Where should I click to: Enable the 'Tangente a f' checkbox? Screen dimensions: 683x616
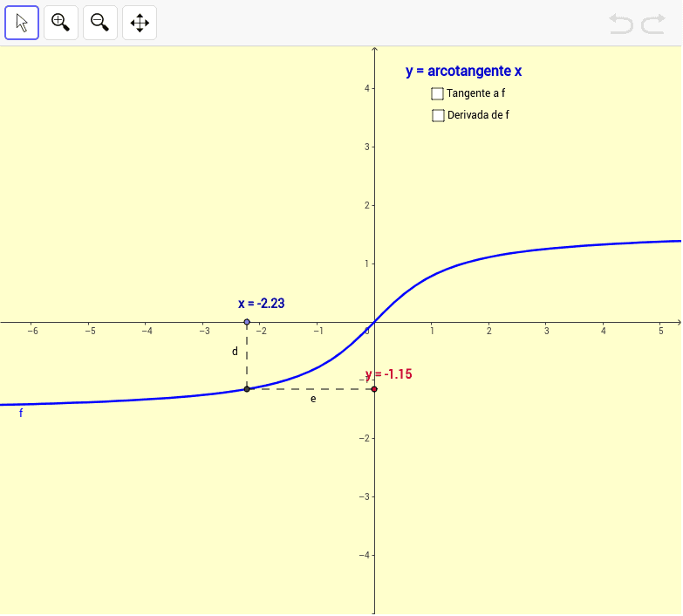pos(437,93)
